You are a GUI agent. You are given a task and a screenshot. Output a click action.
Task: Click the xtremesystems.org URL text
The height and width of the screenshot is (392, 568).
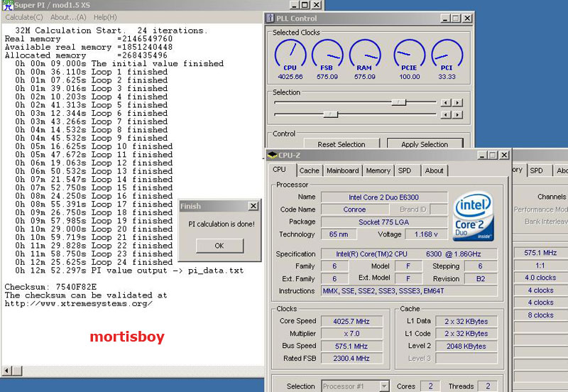point(79,304)
